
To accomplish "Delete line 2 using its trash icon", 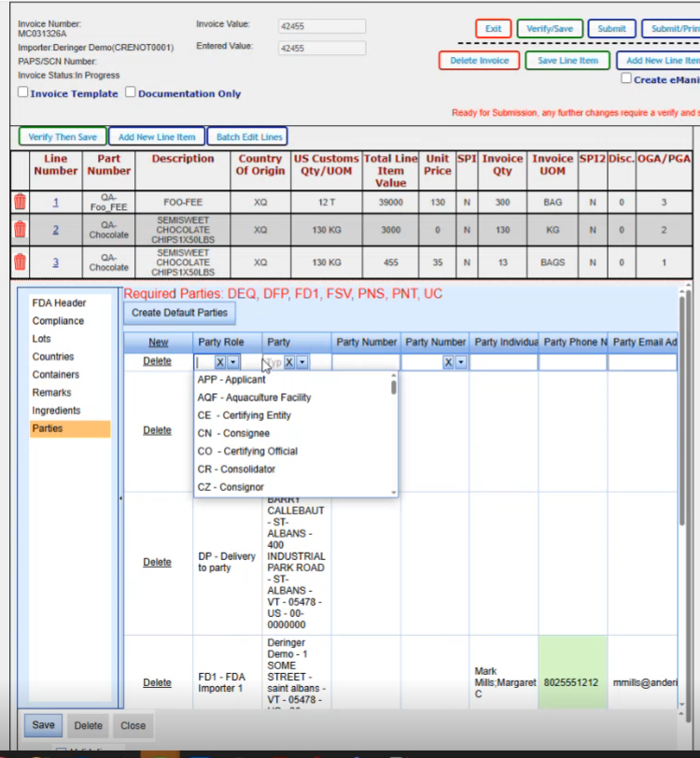I will 20,230.
